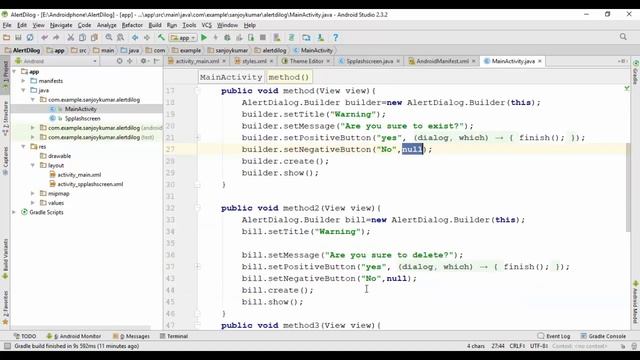Click the Debug app bug icon
The height and width of the screenshot is (360, 640).
tap(227, 38)
